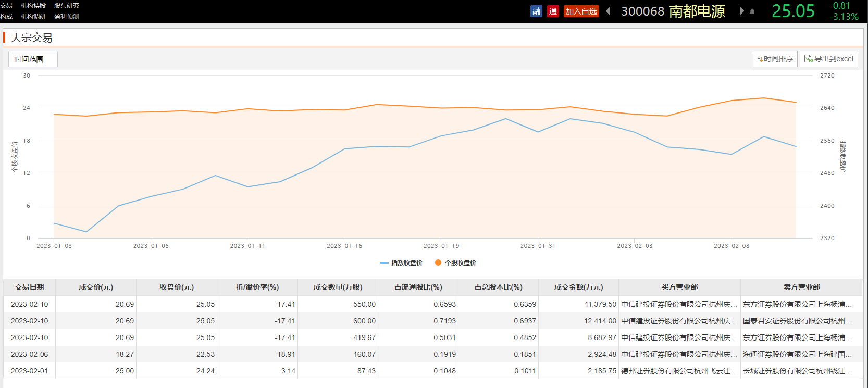
Task: Click the -3.13% change percentage
Action: [844, 17]
